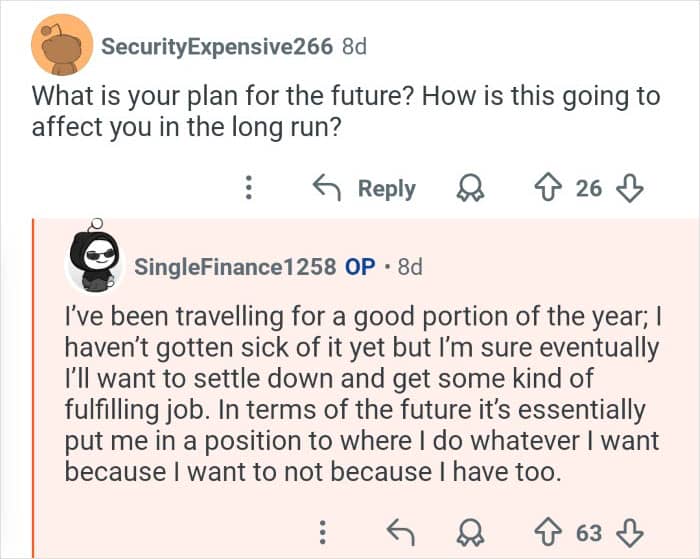
Task: Downvote the OP's reply with 63 points
Action: (x=631, y=532)
